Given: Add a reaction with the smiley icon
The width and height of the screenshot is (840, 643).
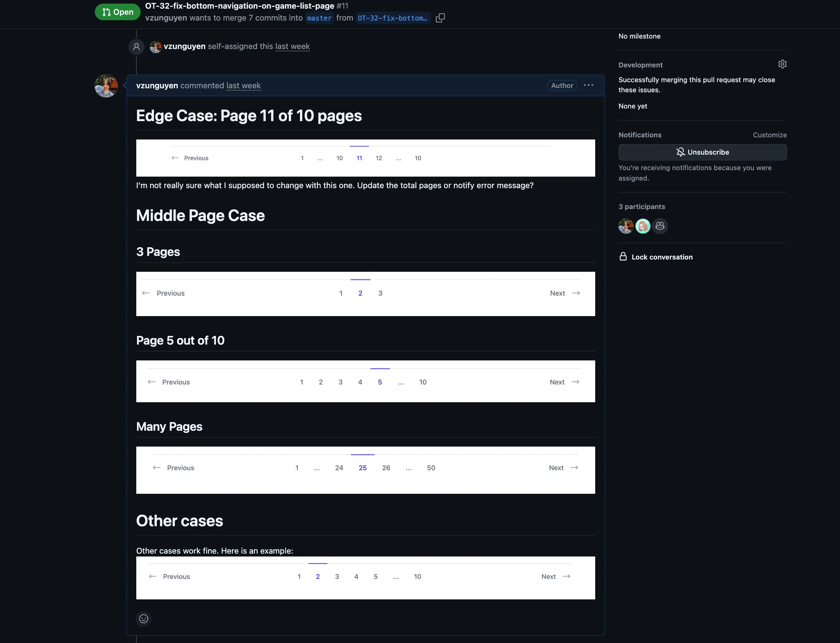Looking at the screenshot, I should coord(143,619).
